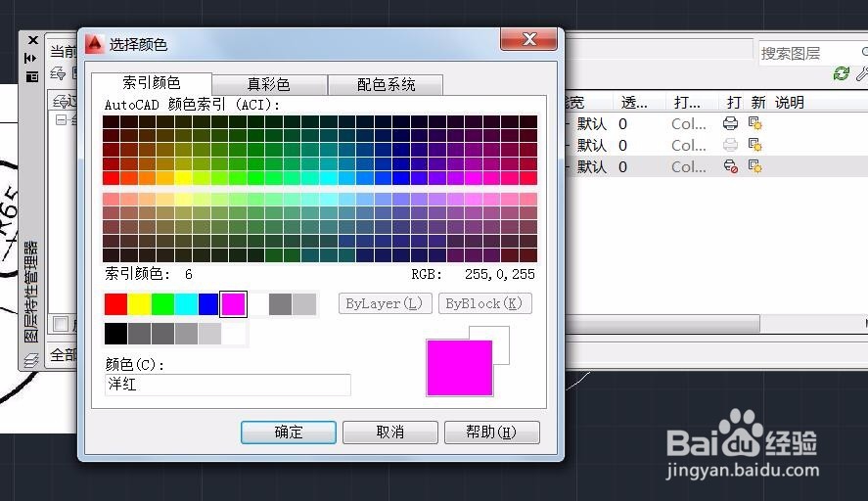Click the AutoCAD 颜色索引 (ACI) label
The width and height of the screenshot is (868, 501).
(x=192, y=105)
